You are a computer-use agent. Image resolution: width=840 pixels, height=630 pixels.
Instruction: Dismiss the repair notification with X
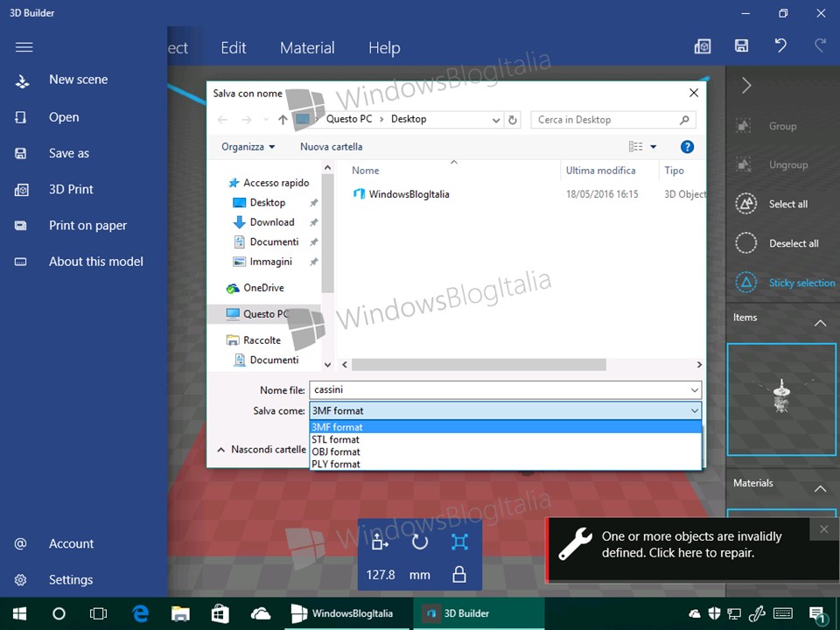(x=824, y=529)
